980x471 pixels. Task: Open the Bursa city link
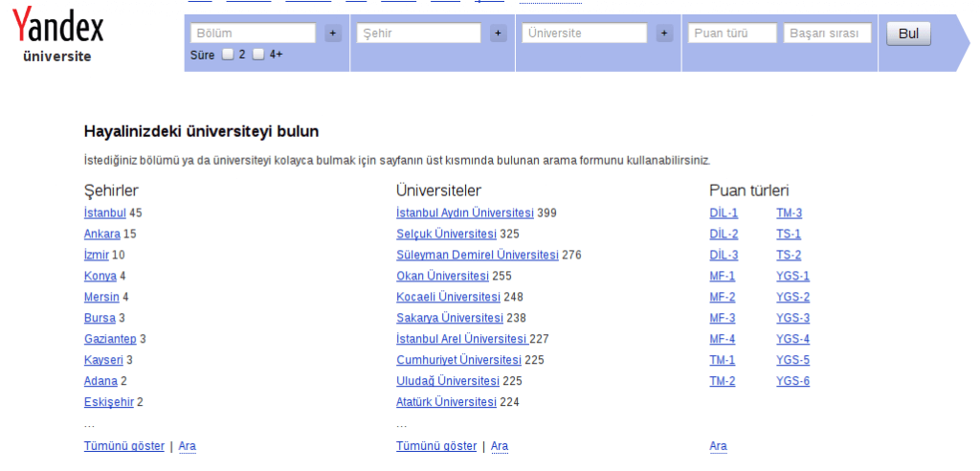pyautogui.click(x=100, y=318)
